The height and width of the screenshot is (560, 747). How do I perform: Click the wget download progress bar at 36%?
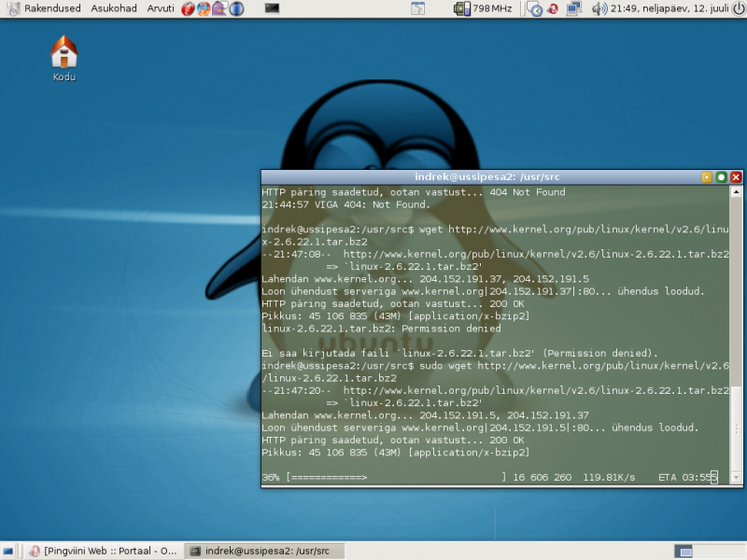pyautogui.click(x=396, y=477)
